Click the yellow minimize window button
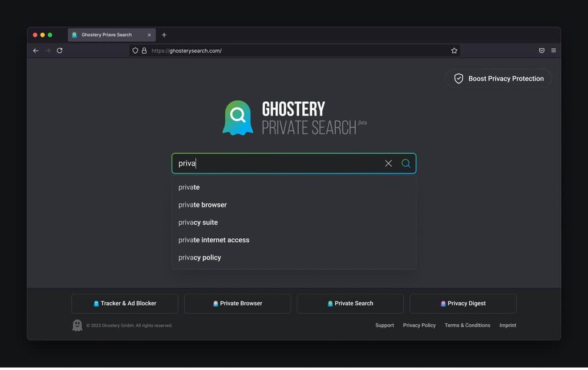This screenshot has height=370, width=588. pos(42,35)
